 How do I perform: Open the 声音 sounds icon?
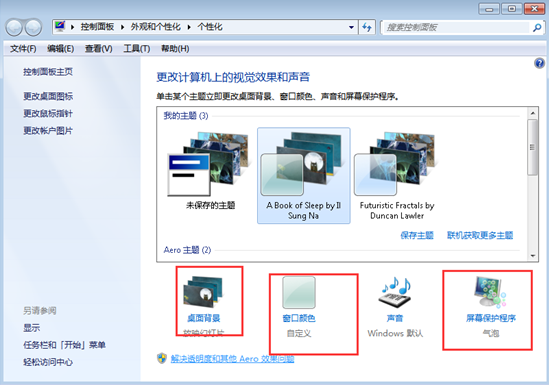pyautogui.click(x=395, y=292)
